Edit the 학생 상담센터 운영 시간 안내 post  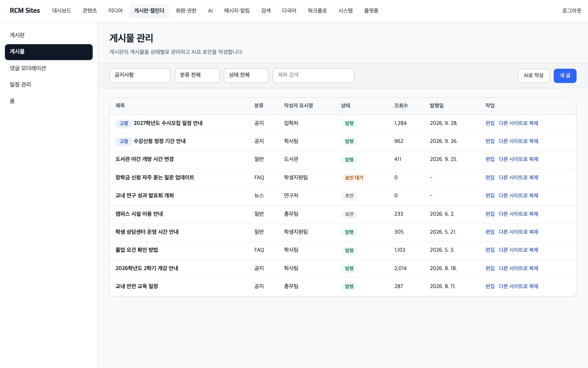490,232
